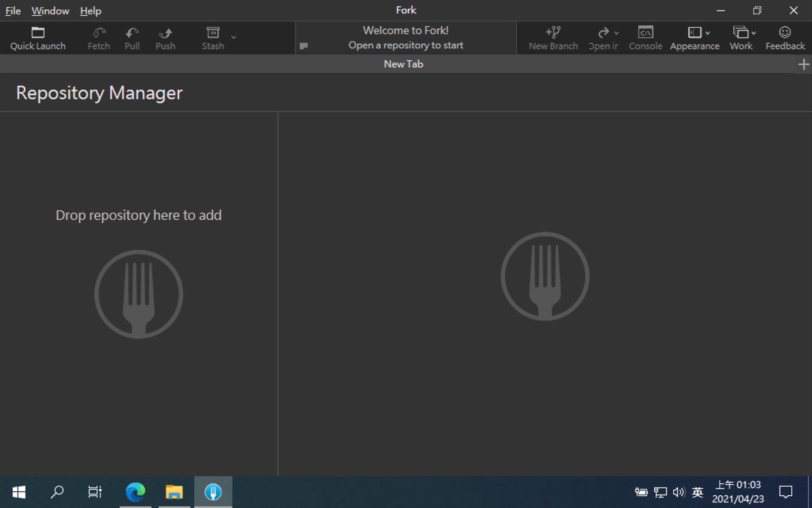The width and height of the screenshot is (812, 508).
Task: Expand the Work dropdown arrow
Action: pyautogui.click(x=754, y=33)
